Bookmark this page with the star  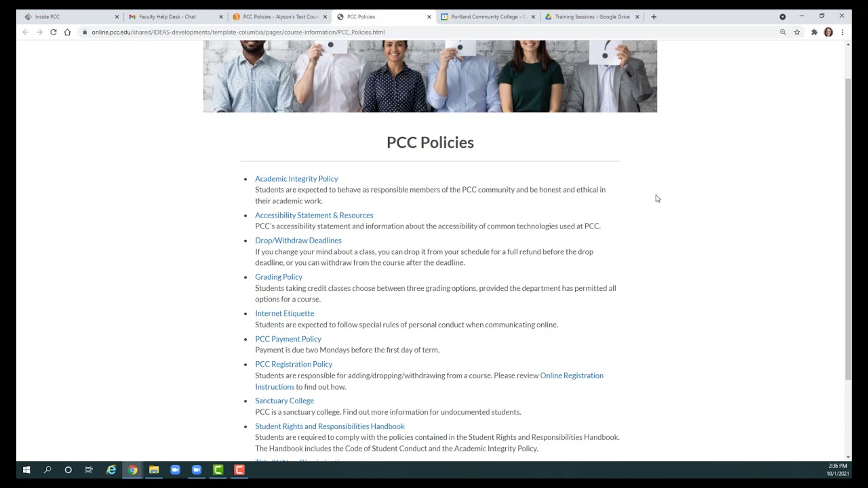tap(797, 32)
